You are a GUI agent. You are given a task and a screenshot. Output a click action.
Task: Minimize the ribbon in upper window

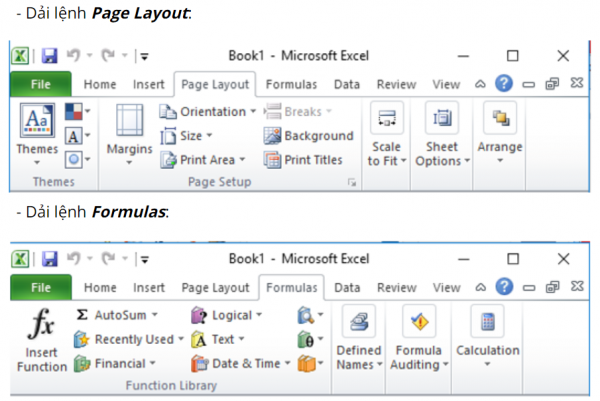[480, 84]
